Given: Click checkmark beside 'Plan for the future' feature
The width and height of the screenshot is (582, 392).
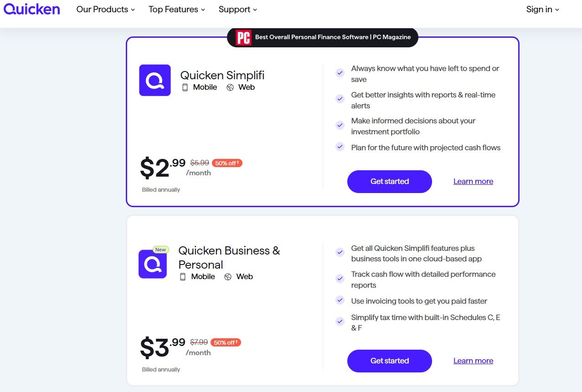Looking at the screenshot, I should 340,147.
